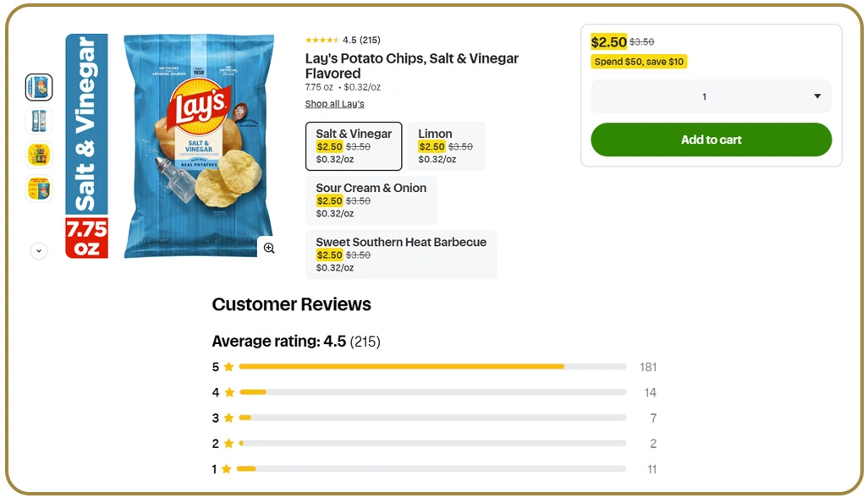Click the star icon beside the 2 rating row

228,444
